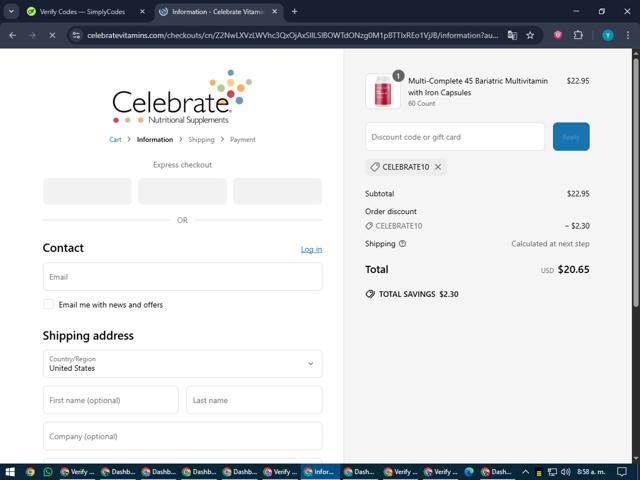The image size is (640, 480).
Task: Open WhatsApp from the taskbar
Action: (48, 472)
